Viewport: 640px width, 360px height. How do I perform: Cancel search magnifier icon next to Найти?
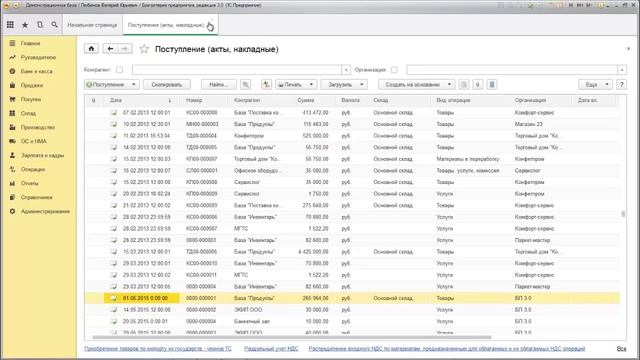246,84
